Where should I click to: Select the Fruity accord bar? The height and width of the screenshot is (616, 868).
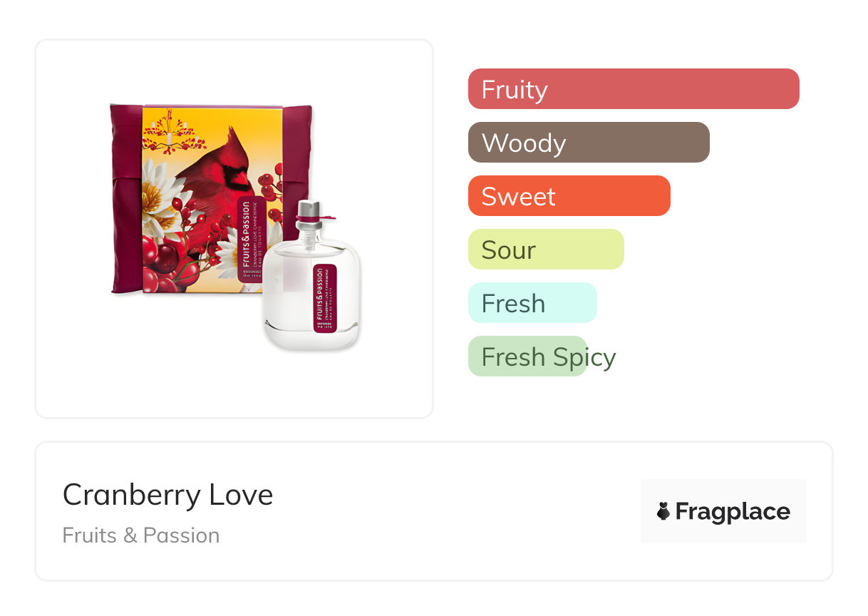[x=633, y=89]
